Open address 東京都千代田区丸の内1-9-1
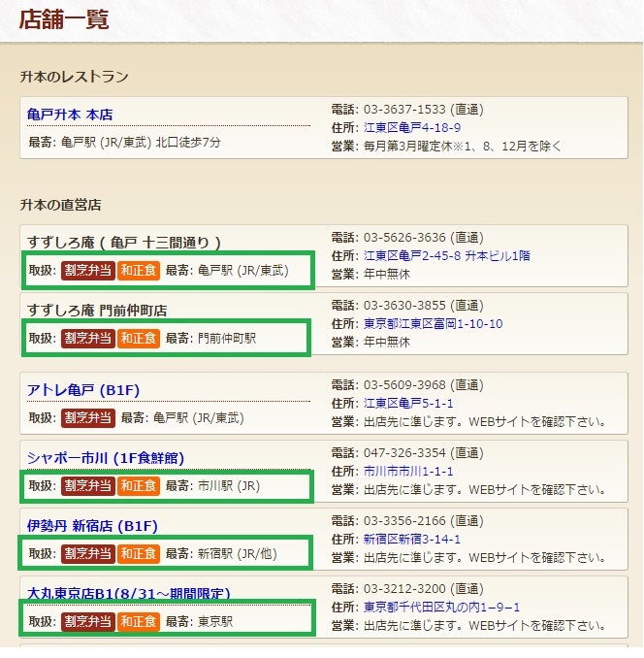 pos(441,608)
